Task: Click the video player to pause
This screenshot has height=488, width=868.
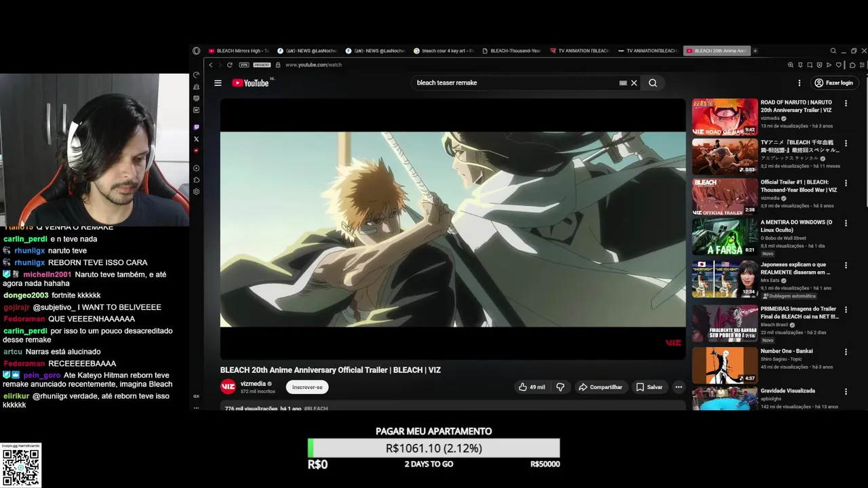Action: (x=453, y=229)
